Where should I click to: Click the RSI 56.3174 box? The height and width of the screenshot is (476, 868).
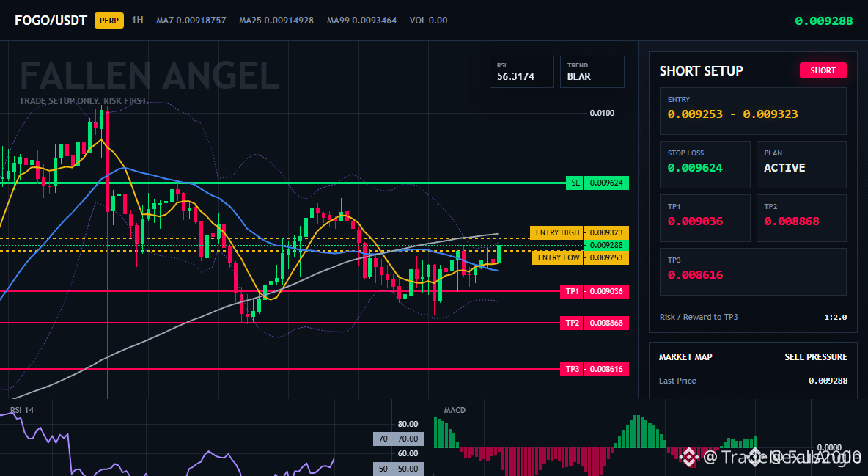[x=521, y=72]
